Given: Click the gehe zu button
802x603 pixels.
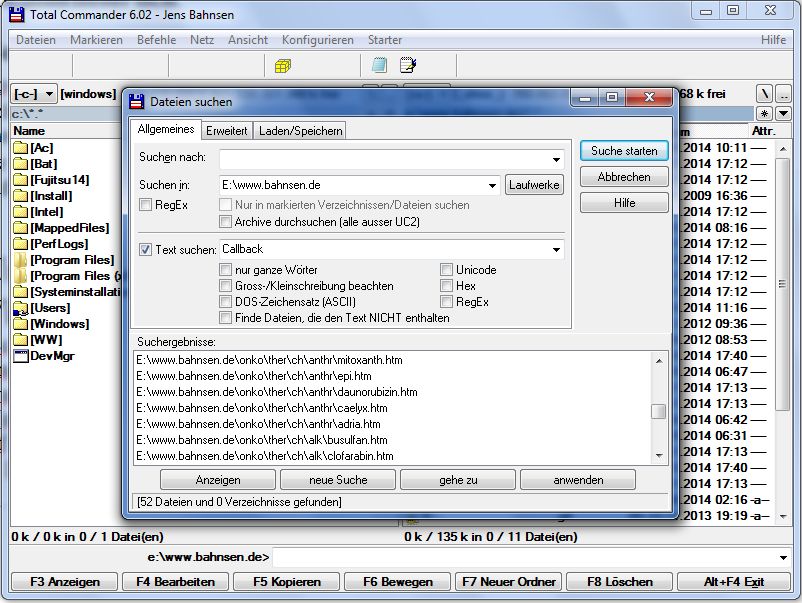Looking at the screenshot, I should pyautogui.click(x=458, y=480).
